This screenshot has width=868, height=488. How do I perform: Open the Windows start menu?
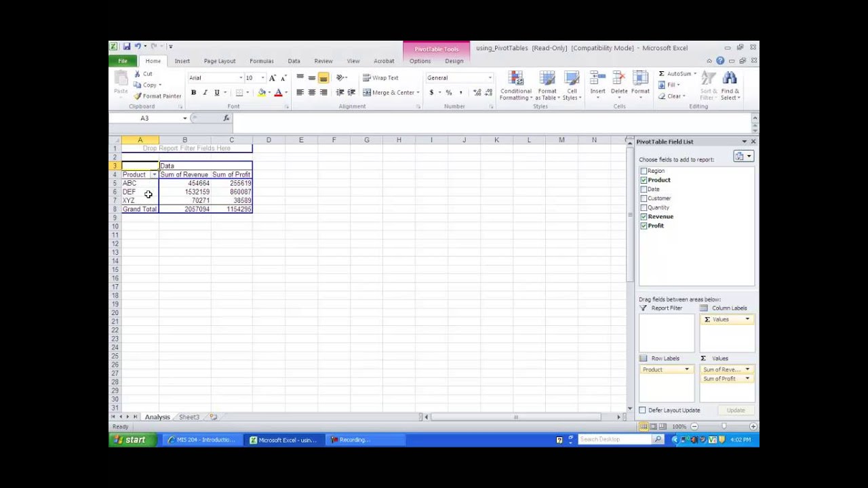(130, 440)
